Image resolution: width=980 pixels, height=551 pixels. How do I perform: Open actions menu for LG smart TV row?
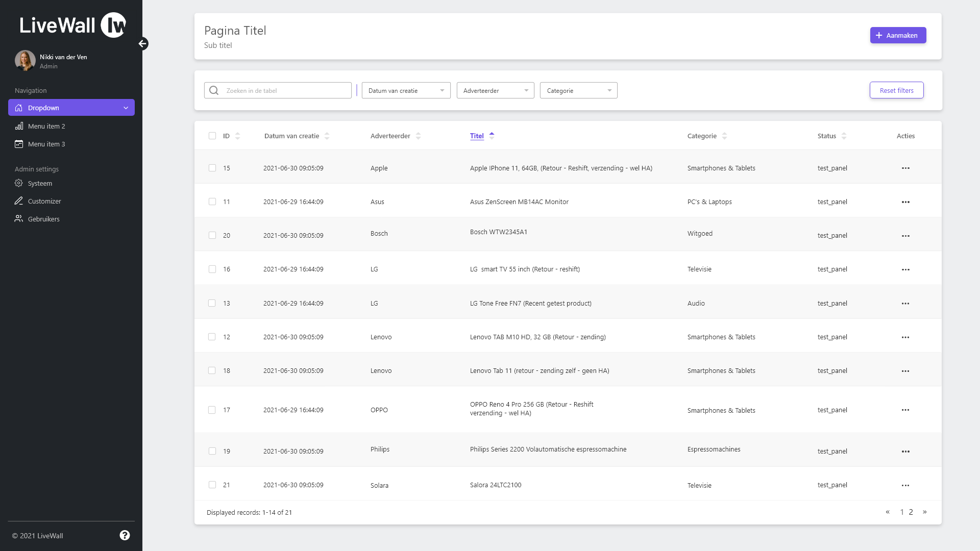[905, 269]
